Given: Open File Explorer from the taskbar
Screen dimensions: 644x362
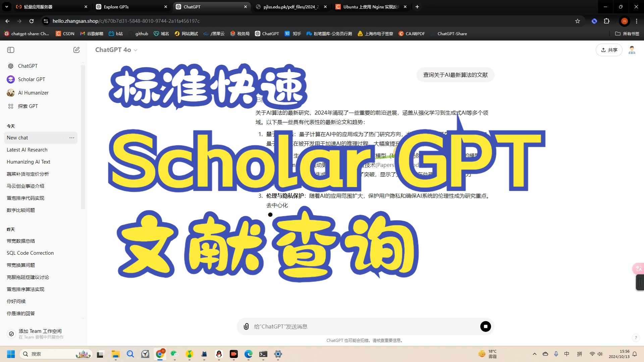Looking at the screenshot, I should point(116,354).
